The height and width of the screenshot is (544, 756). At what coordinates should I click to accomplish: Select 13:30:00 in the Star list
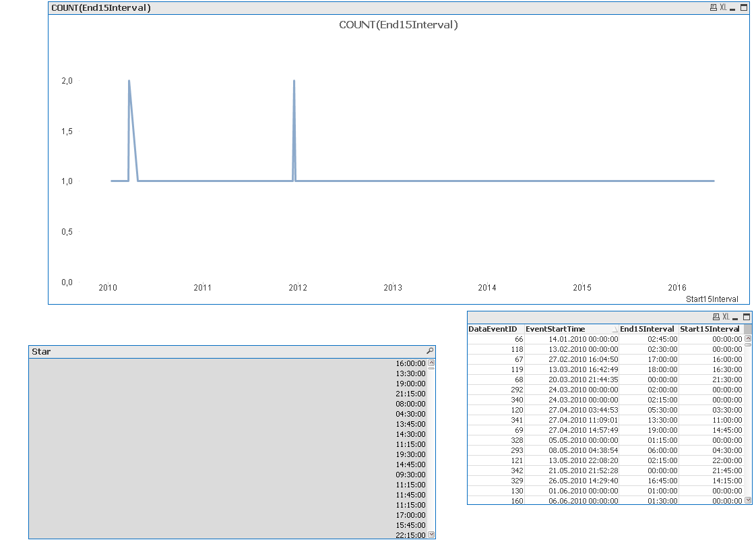[x=228, y=373]
